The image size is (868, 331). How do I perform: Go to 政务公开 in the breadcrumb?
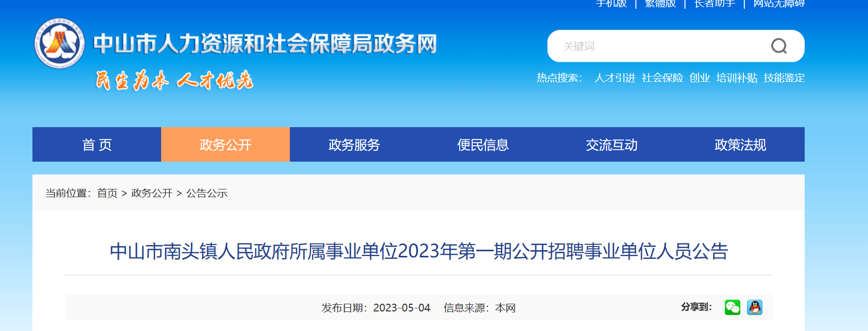coord(152,193)
